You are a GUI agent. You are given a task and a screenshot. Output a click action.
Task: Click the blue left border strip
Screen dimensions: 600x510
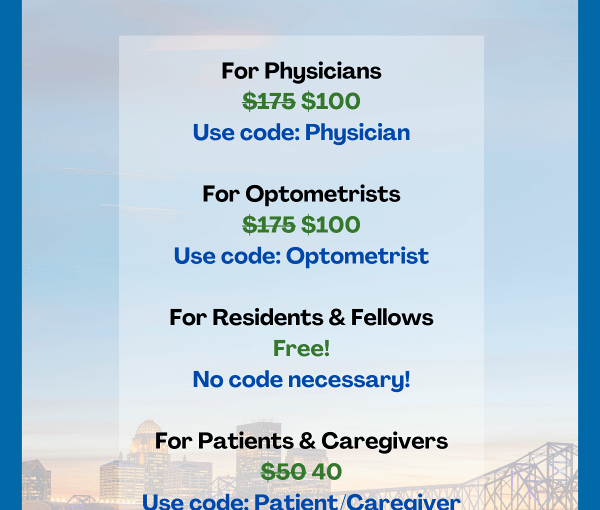[x=11, y=255]
